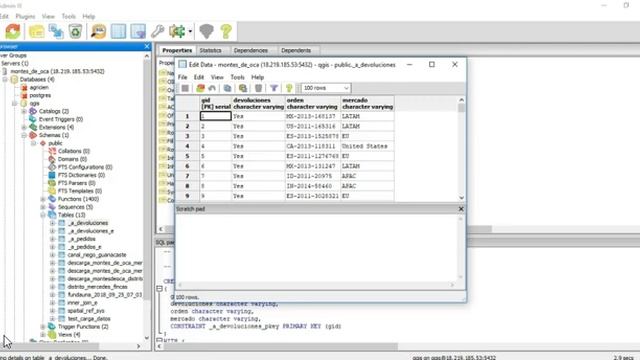This screenshot has height=360, width=640.
Task: Open the Plugins menu in pgAdmin
Action: [25, 16]
